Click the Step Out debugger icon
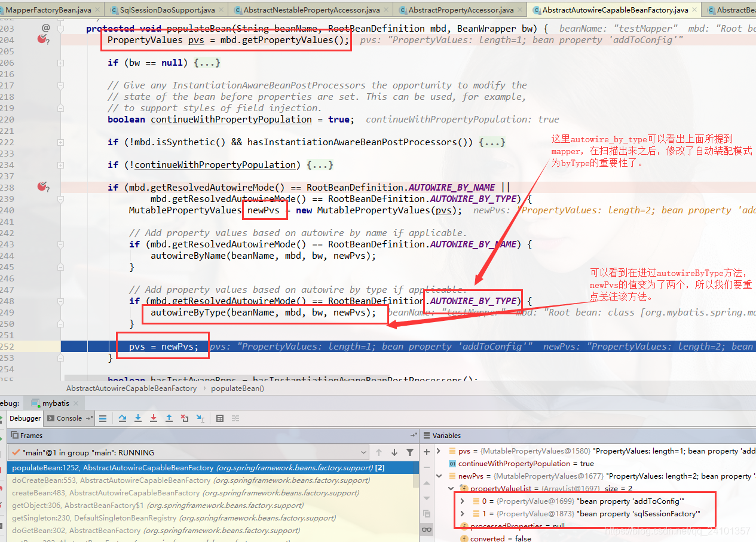The width and height of the screenshot is (756, 542). 169,418
